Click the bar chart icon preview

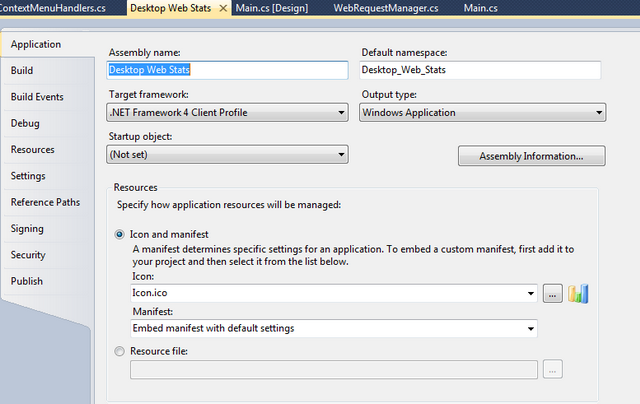click(578, 293)
